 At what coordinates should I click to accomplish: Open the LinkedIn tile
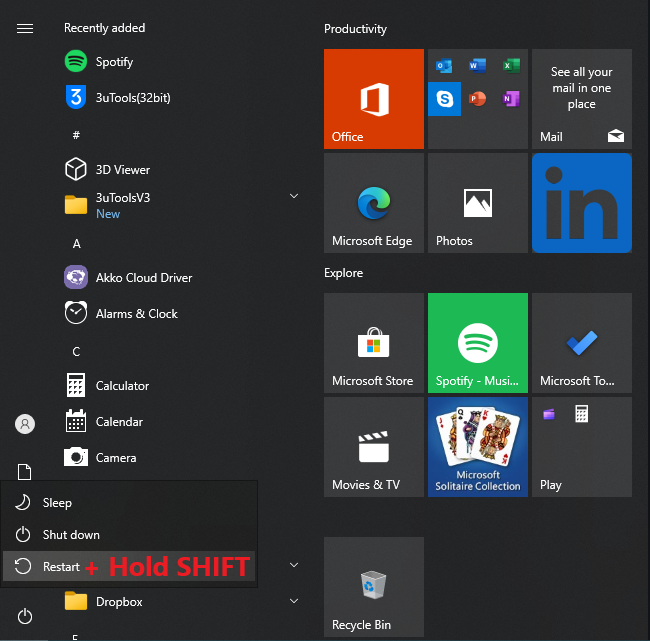(581, 203)
